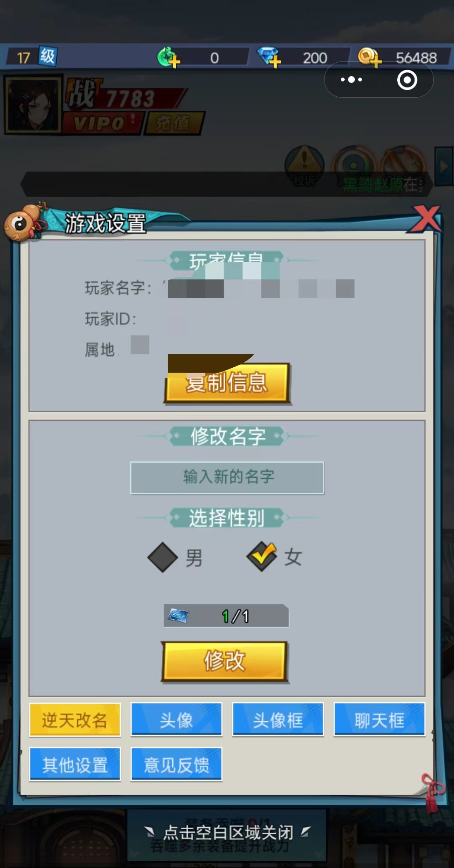454x868 pixels.
Task: Close game settings with red X
Action: pyautogui.click(x=425, y=219)
